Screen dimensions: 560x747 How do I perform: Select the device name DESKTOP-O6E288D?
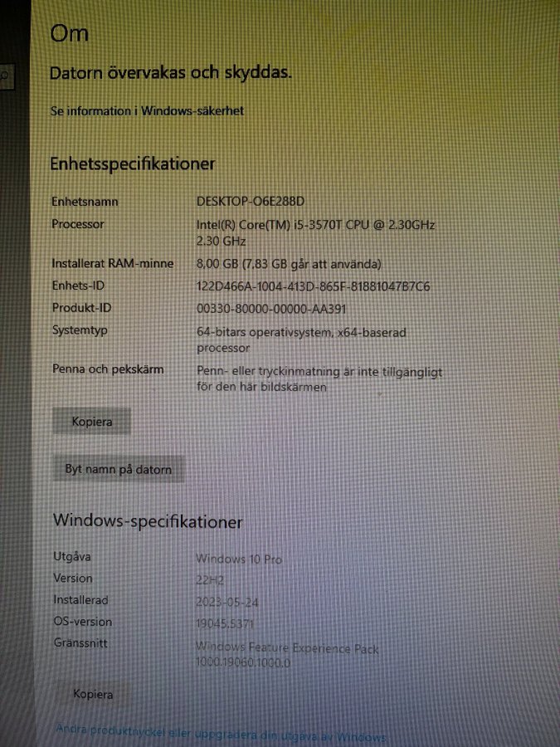click(x=251, y=202)
